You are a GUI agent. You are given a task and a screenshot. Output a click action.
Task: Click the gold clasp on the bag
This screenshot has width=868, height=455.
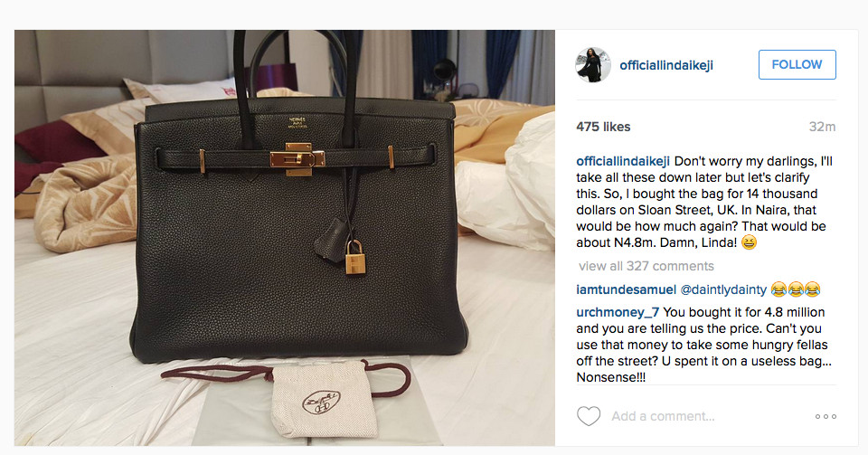point(297,159)
